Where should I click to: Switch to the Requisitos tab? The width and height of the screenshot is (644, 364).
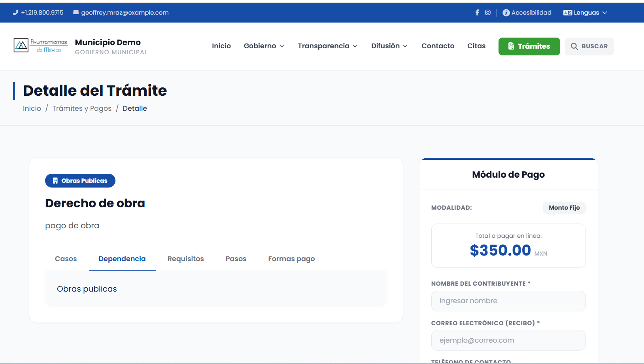(x=185, y=259)
